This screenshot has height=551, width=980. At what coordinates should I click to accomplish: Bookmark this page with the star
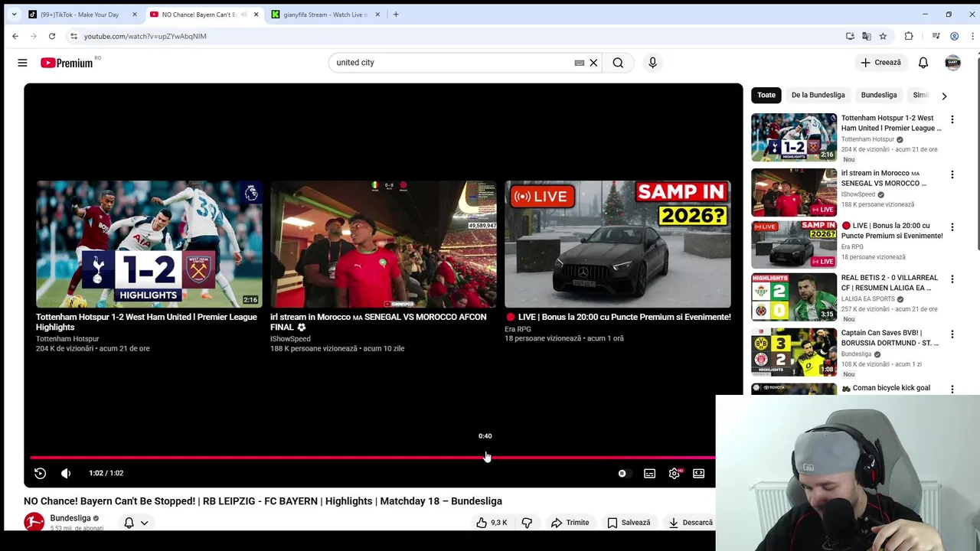point(883,36)
